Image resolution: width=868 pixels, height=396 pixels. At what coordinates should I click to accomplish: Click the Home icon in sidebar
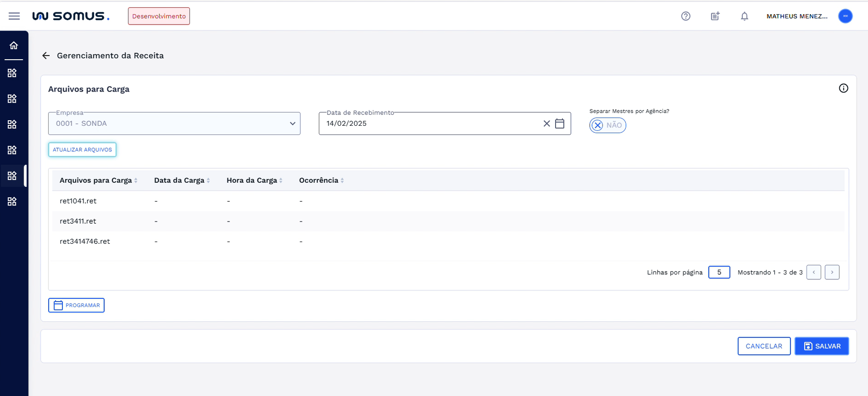click(x=14, y=46)
